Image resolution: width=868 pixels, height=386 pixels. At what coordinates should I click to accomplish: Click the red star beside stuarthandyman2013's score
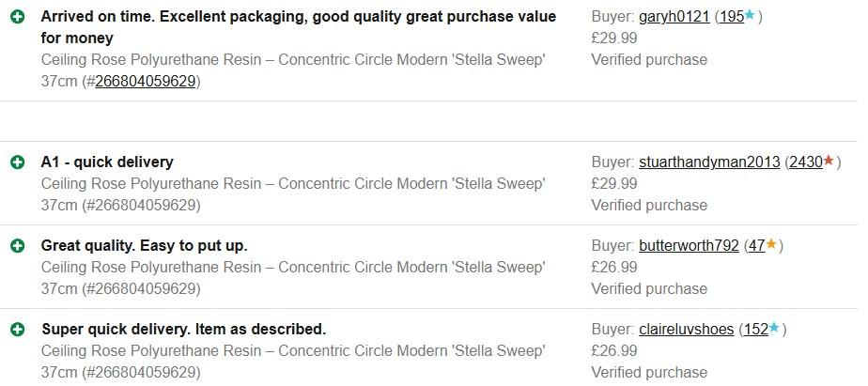pos(829,162)
